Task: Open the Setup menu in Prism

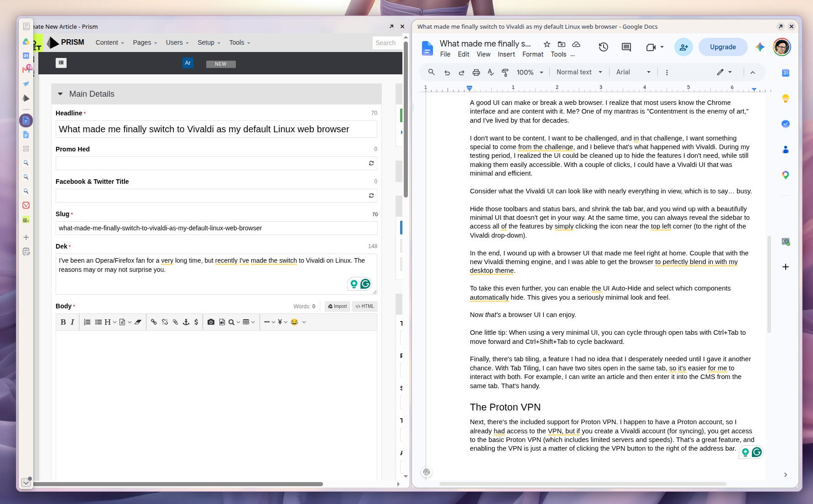Action: pos(208,42)
